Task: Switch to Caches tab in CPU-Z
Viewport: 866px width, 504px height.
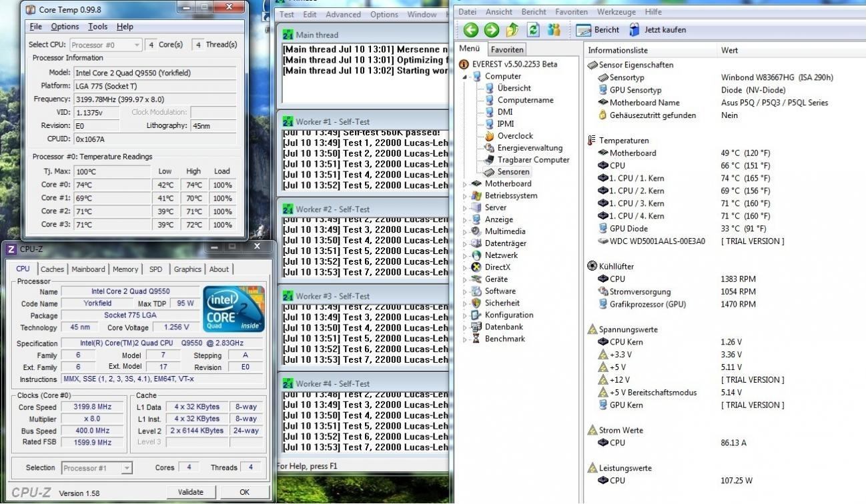Action: pos(52,269)
